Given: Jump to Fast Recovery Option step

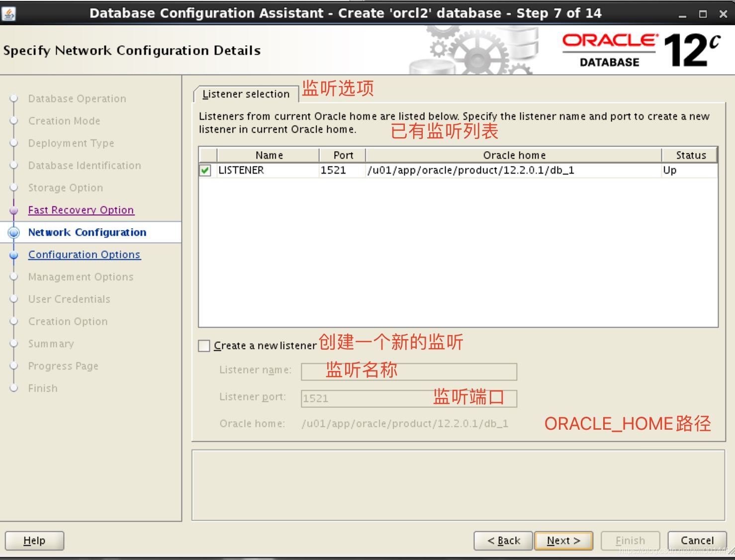Looking at the screenshot, I should [81, 210].
